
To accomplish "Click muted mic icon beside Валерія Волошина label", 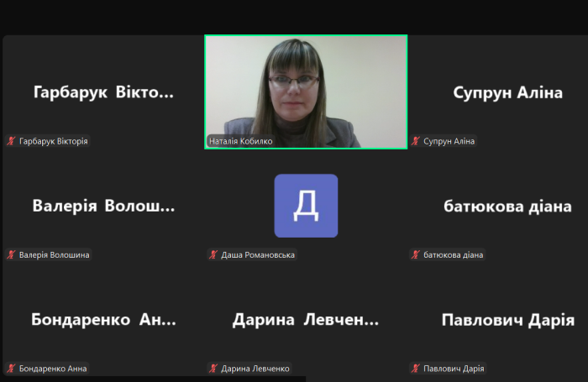I will click(12, 254).
